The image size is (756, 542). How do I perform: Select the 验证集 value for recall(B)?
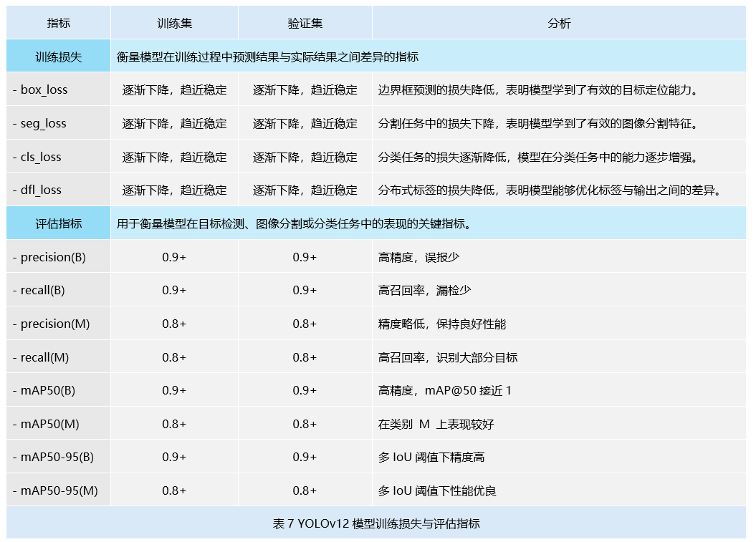point(305,290)
